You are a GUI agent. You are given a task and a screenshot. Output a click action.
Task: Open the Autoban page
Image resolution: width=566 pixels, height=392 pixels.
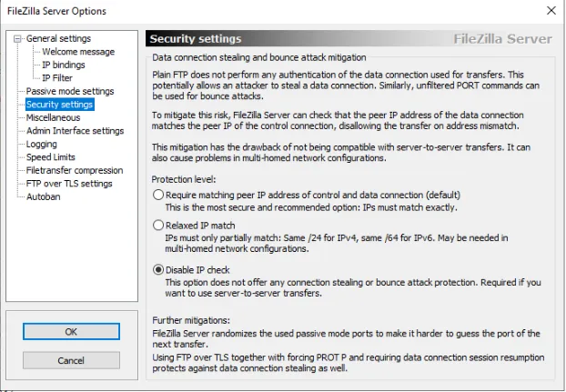point(43,196)
